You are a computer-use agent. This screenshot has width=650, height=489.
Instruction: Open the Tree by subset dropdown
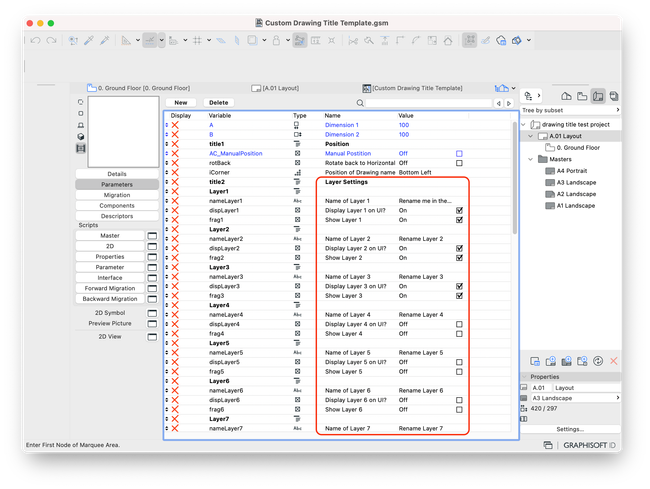[571, 110]
